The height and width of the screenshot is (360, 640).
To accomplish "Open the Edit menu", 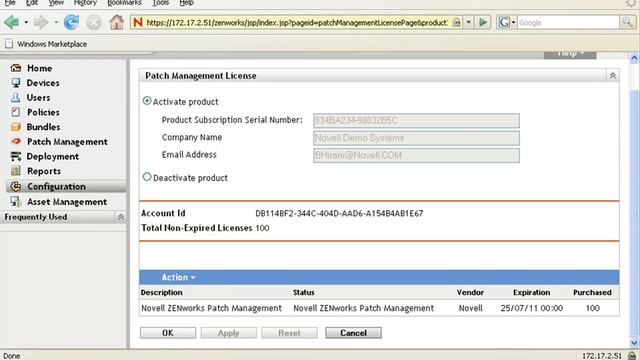I will pos(31,3).
